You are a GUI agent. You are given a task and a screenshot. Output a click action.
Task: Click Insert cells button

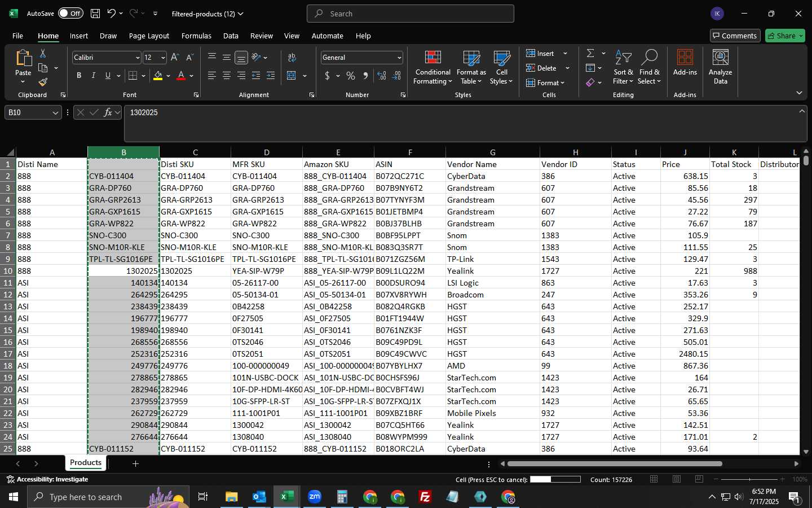click(540, 53)
